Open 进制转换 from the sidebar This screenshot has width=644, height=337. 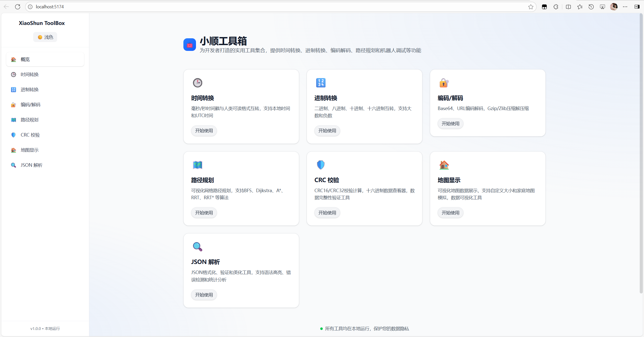point(45,90)
